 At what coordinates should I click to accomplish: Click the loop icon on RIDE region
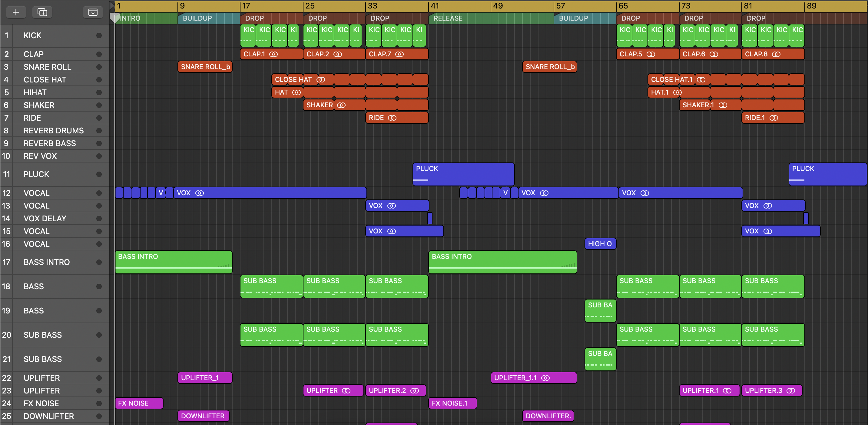click(392, 118)
